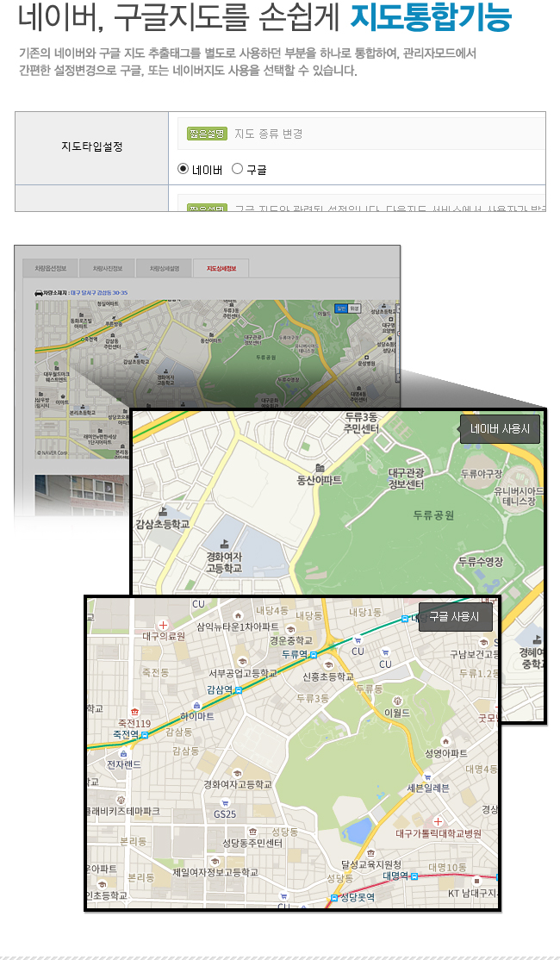Click the 경화여자고등학교 school icon on Google map

pos(237,773)
